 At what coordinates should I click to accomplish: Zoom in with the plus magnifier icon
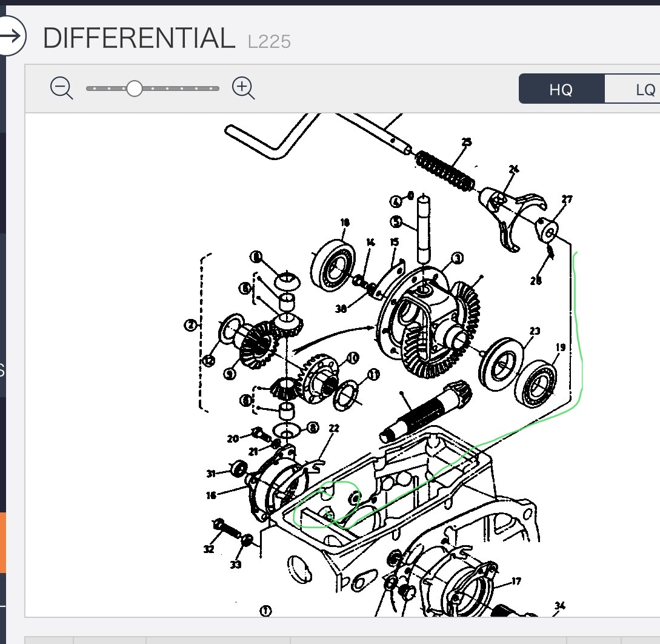243,89
